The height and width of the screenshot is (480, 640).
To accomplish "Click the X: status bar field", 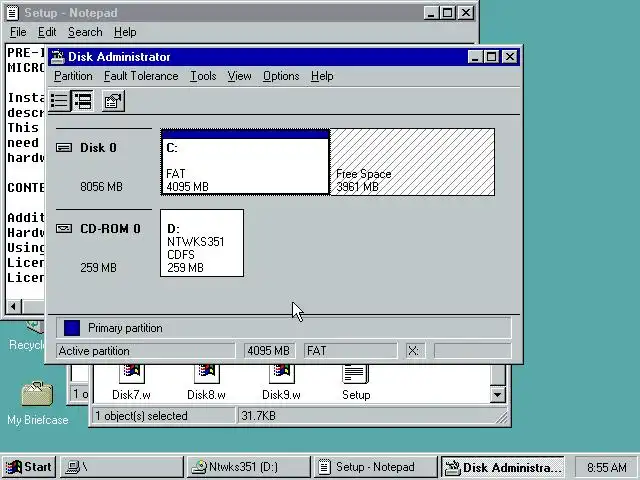I will point(415,351).
